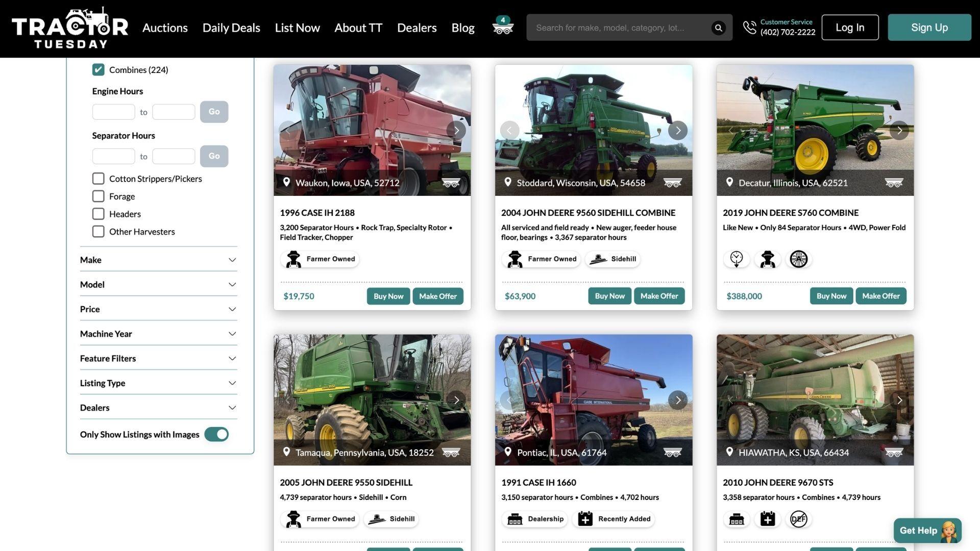
Task: Click the Engine Hours minimum field
Action: click(113, 112)
